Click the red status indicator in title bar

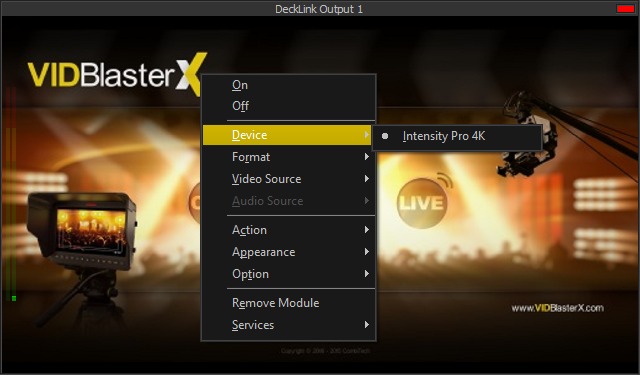point(625,9)
